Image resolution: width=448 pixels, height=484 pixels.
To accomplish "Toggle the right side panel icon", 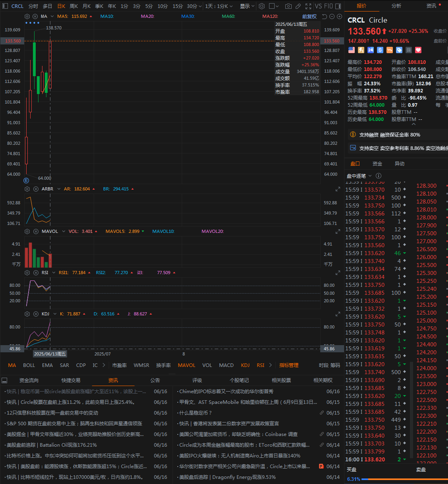I will (338, 6).
